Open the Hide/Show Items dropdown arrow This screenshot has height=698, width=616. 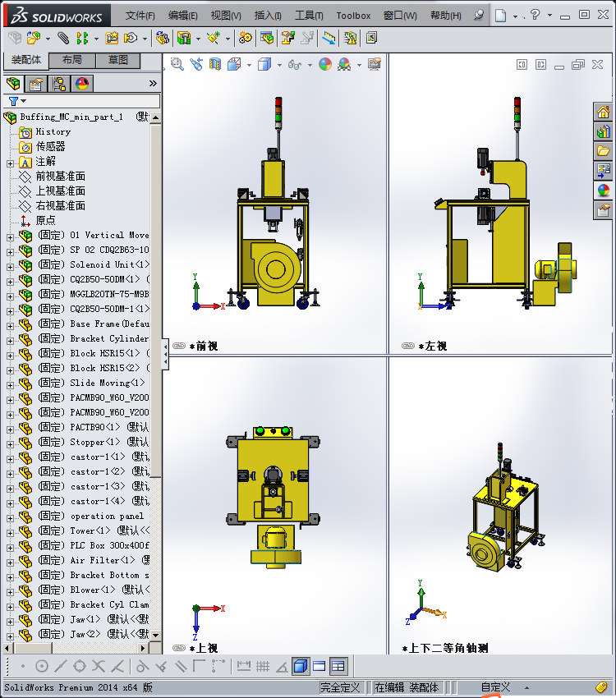pyautogui.click(x=310, y=65)
